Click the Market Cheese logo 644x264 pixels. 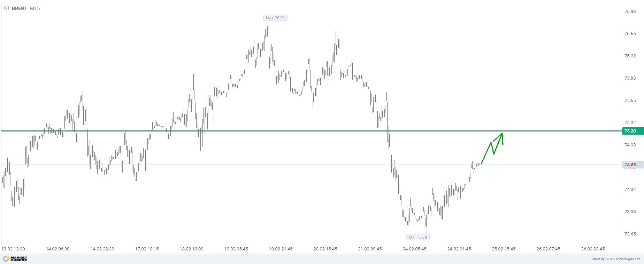[15, 259]
